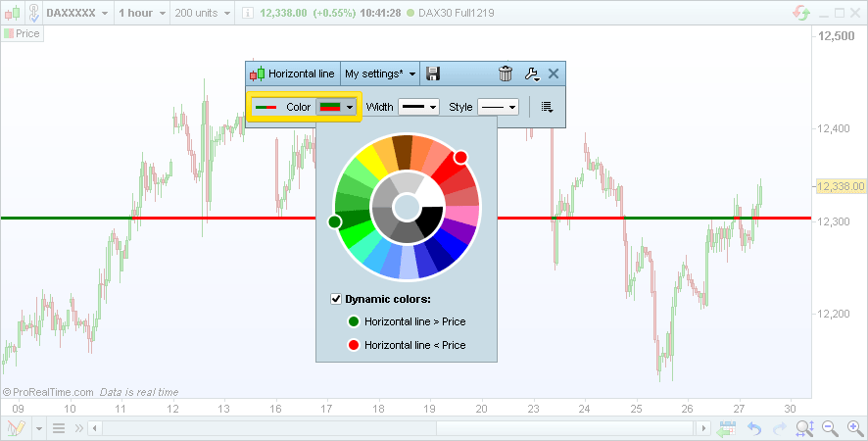The width and height of the screenshot is (868, 441).
Task: Click the zoom out magnifier icon
Action: [829, 428]
